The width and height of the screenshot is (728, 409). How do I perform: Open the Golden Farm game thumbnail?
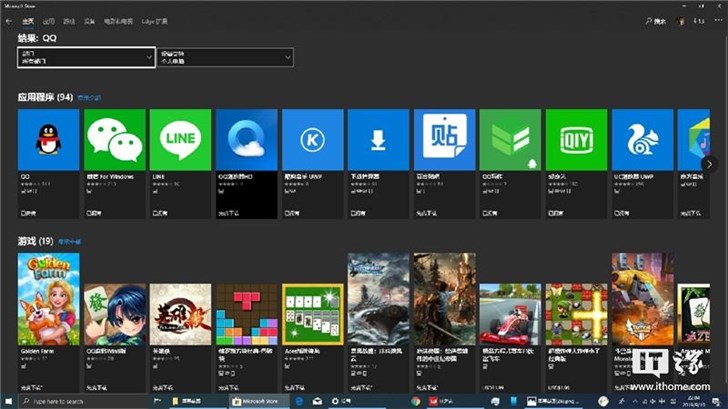click(49, 299)
